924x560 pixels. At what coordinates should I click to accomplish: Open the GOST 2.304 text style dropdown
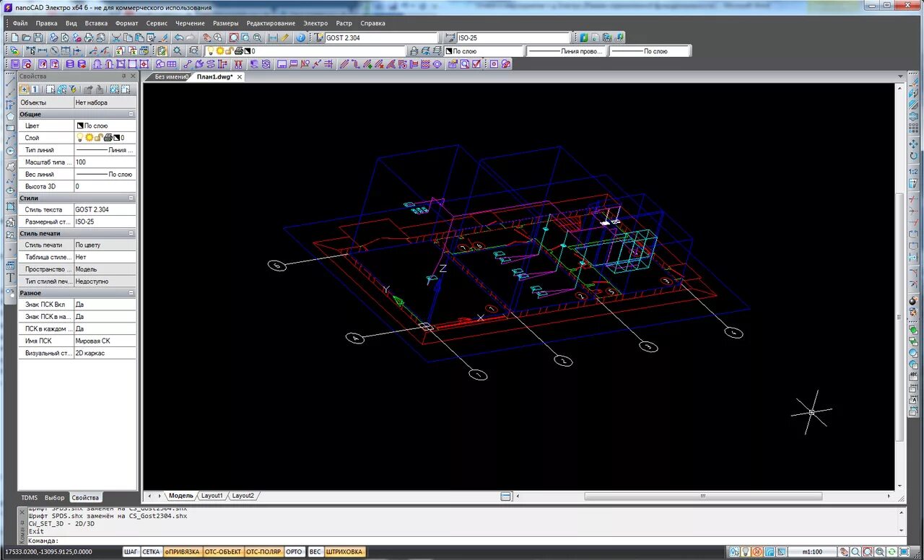tap(381, 38)
